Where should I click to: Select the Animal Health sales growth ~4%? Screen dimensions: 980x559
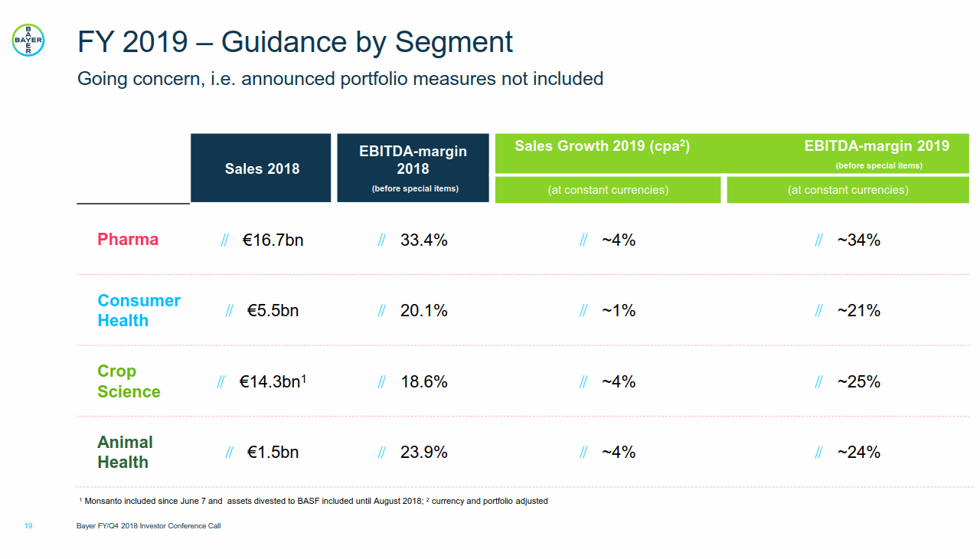coord(619,453)
